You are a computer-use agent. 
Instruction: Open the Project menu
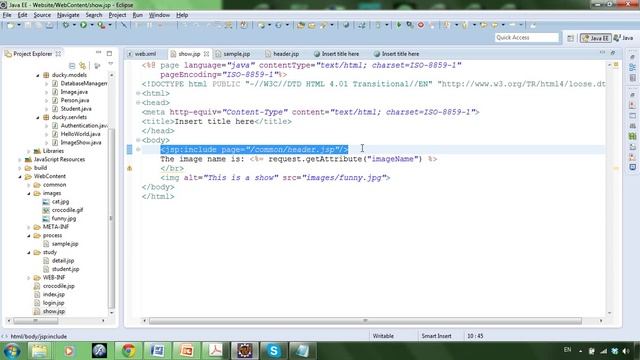coord(117,15)
